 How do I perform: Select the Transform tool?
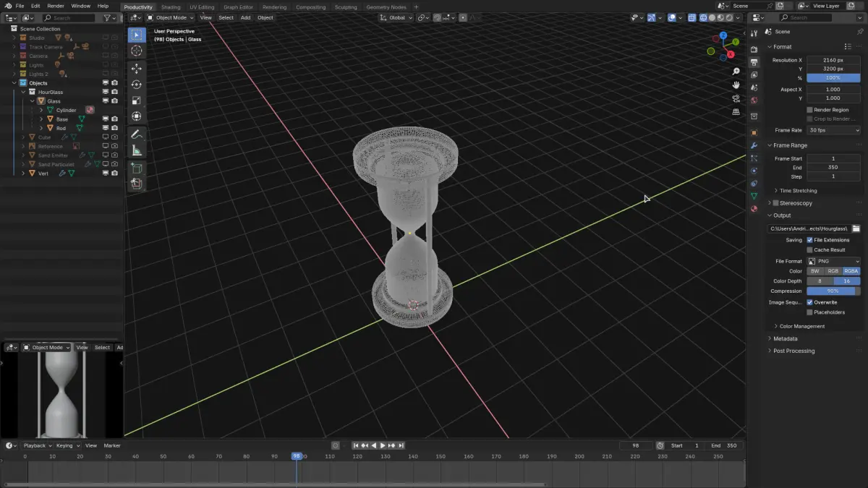click(x=137, y=116)
